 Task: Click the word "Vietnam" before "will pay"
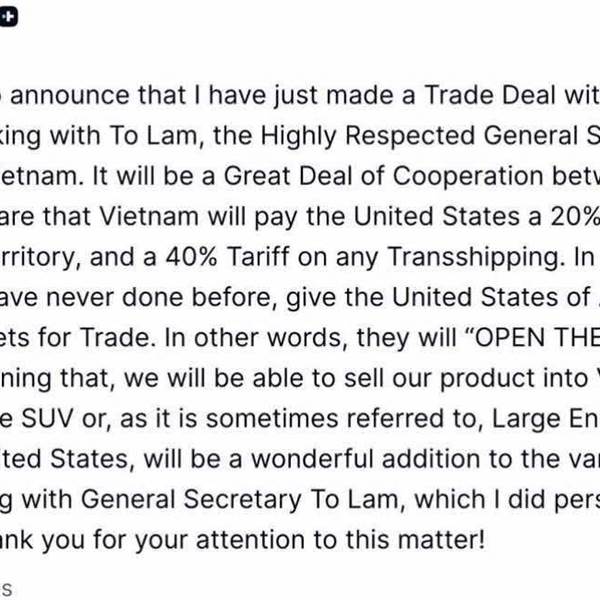[149, 216]
